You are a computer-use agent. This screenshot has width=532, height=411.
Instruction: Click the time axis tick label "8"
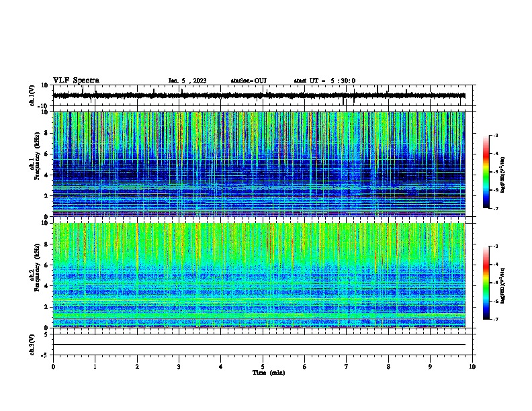click(388, 367)
